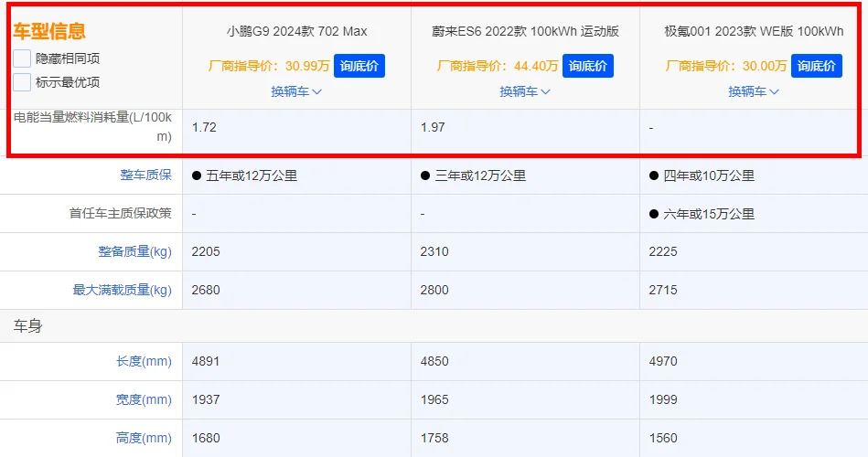Click the 最大满载质量(kg) parameter label
Viewport: 868px width, 457px height.
(123, 290)
